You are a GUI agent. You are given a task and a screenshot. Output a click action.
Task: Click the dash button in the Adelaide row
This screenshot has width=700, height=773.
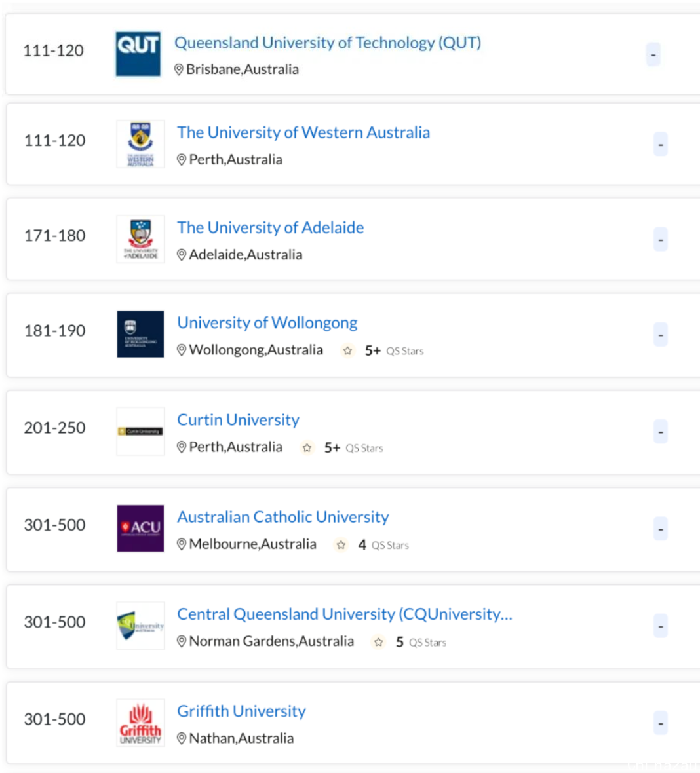(x=661, y=239)
